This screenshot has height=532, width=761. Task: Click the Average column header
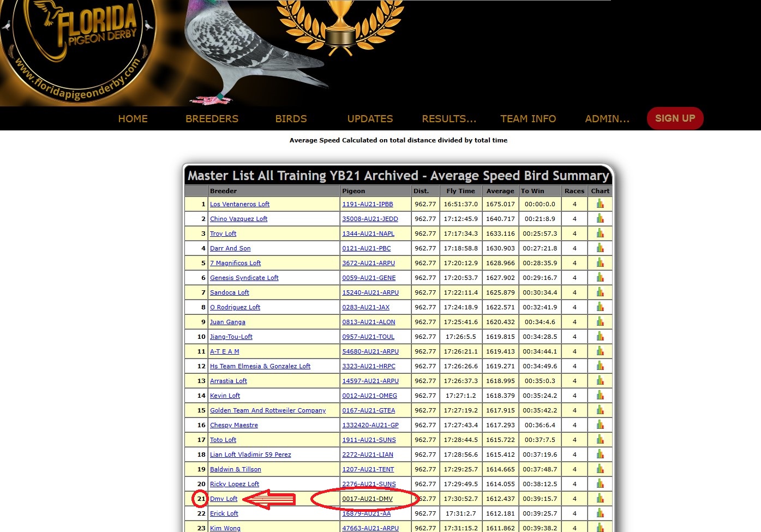(500, 191)
